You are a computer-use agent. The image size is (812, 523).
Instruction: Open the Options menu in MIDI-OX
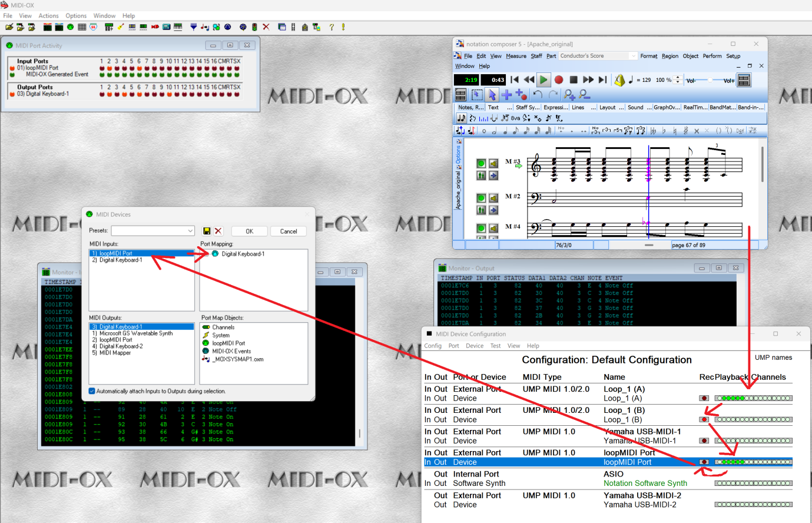tap(76, 16)
